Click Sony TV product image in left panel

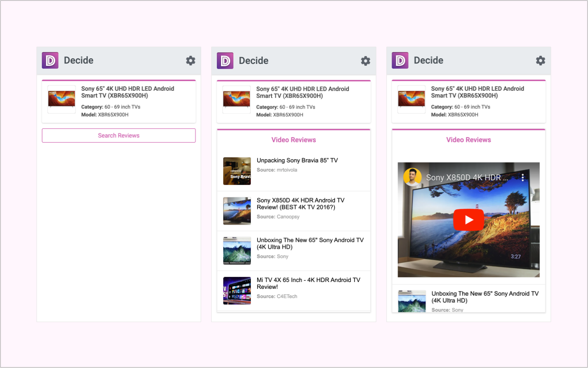62,99
